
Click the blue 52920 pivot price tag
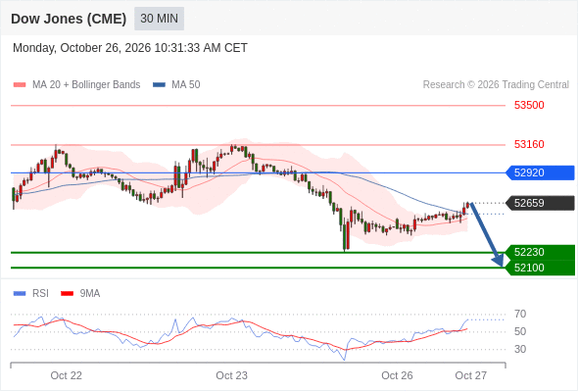[540, 172]
